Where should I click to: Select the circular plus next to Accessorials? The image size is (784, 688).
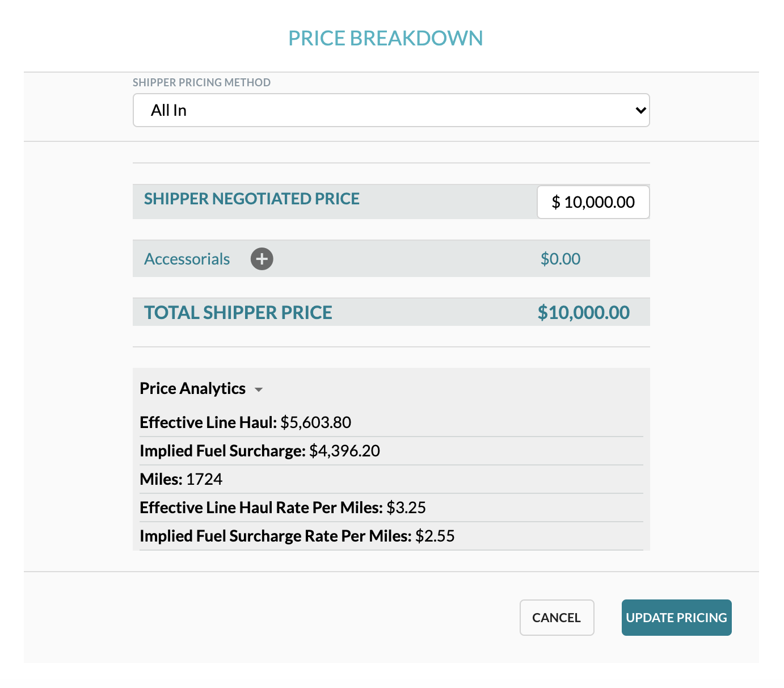click(262, 258)
